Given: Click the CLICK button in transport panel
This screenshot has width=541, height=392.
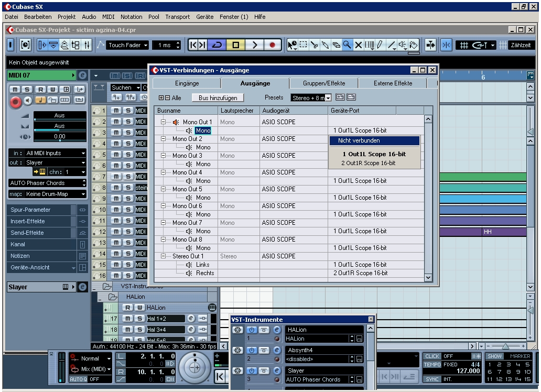Looking at the screenshot, I should 432,356.
